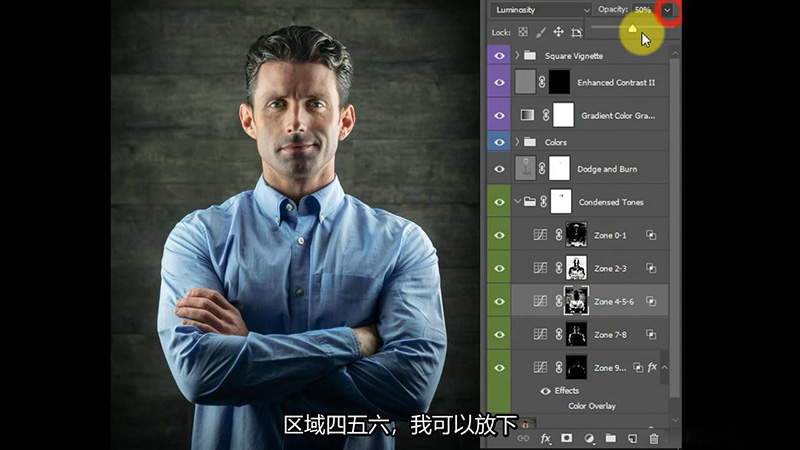Toggle the Effects visibility eye
The height and width of the screenshot is (450, 800).
[x=545, y=391]
